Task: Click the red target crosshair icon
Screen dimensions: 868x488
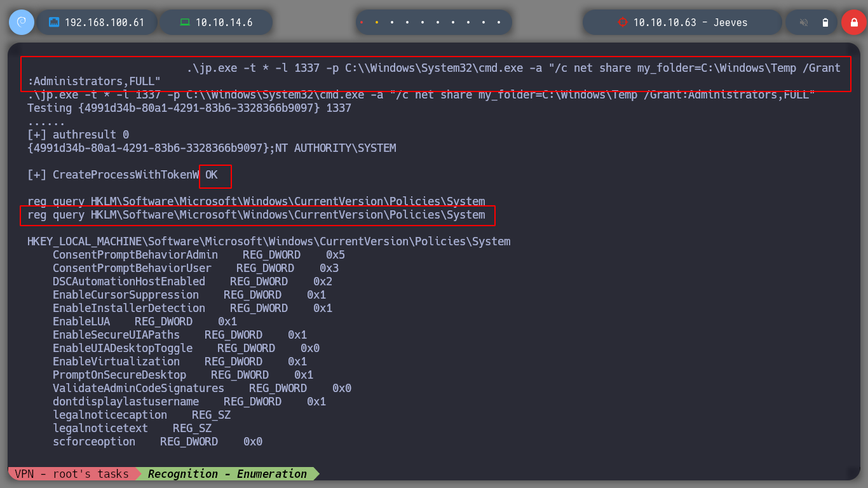Action: 622,22
